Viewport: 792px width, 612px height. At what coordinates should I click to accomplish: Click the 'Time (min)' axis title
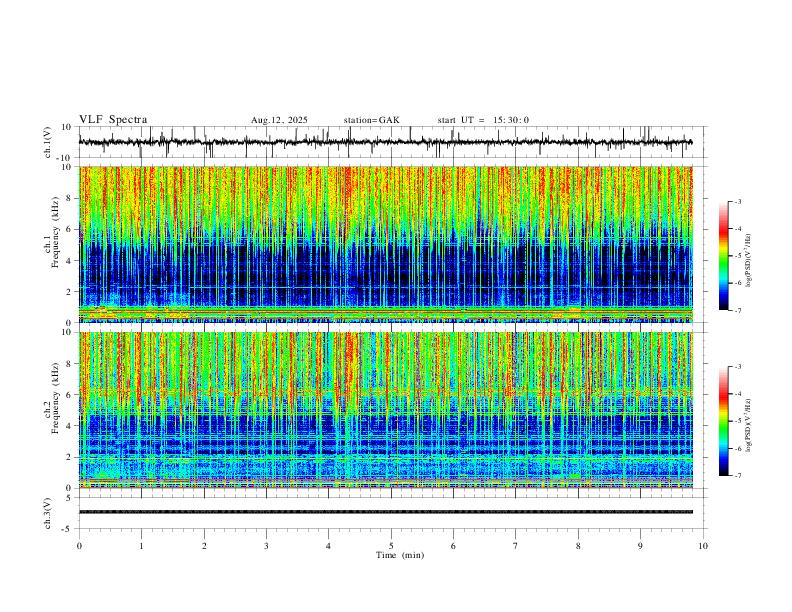click(400, 555)
